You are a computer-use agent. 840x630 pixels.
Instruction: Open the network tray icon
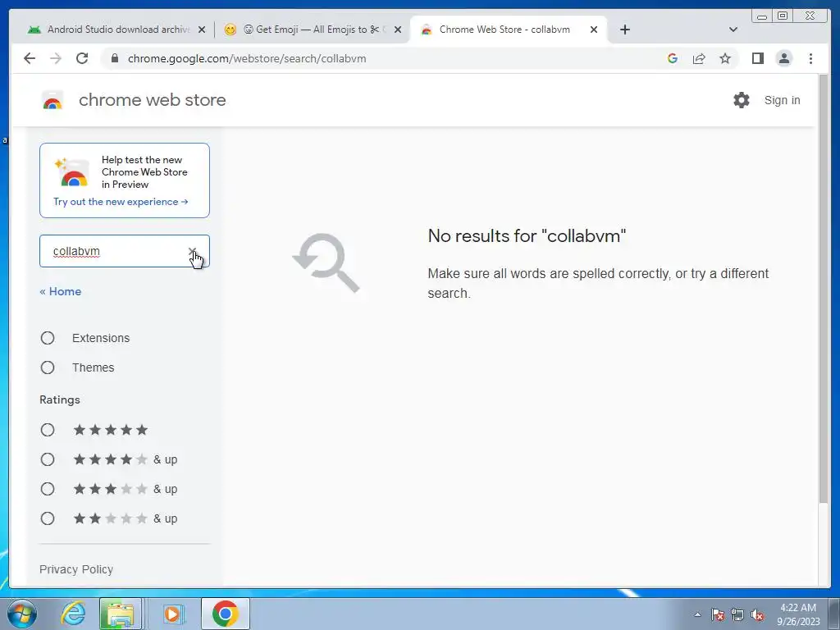[737, 614]
